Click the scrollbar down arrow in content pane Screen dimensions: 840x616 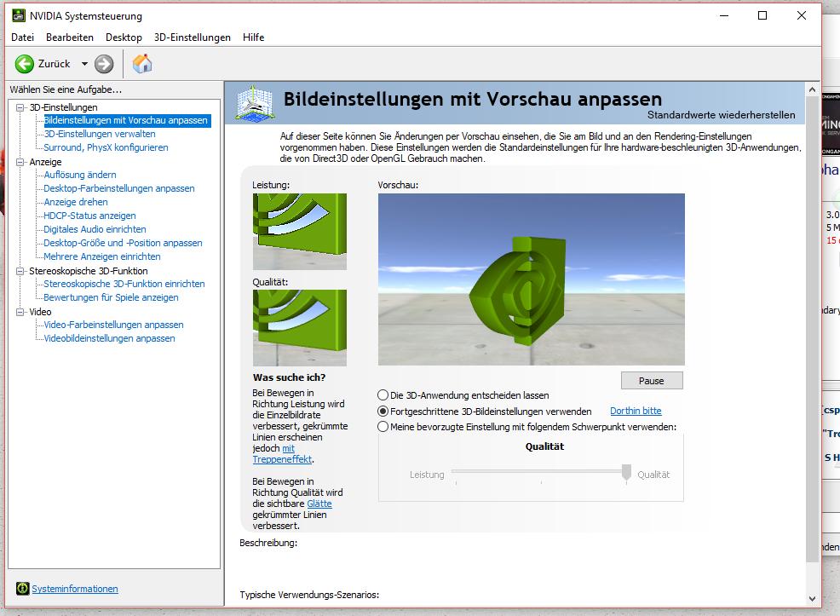point(812,599)
